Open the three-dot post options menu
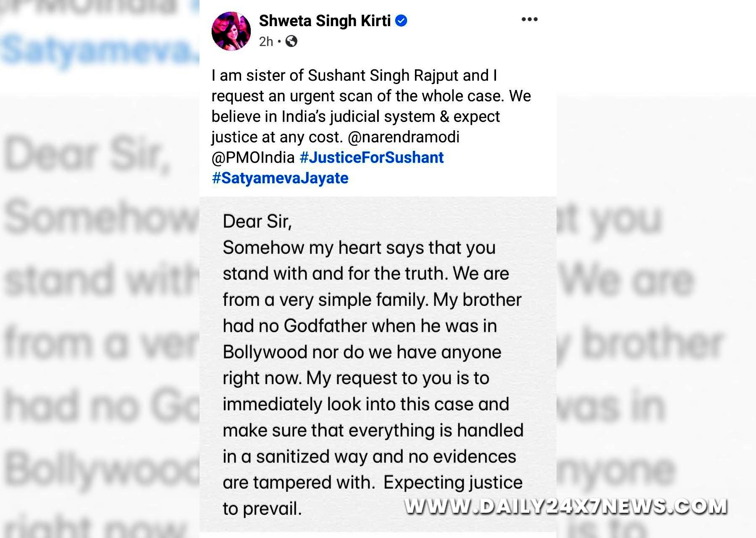756x538 pixels. tap(529, 19)
